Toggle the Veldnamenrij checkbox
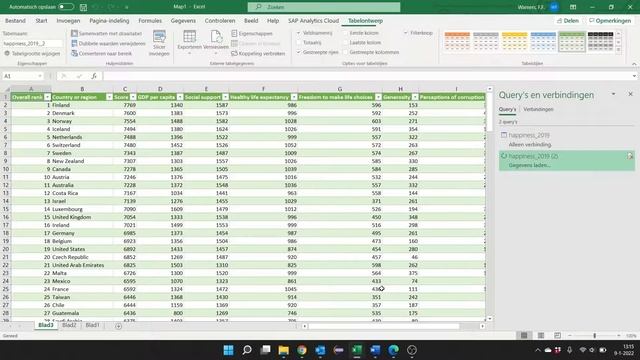 click(x=298, y=33)
